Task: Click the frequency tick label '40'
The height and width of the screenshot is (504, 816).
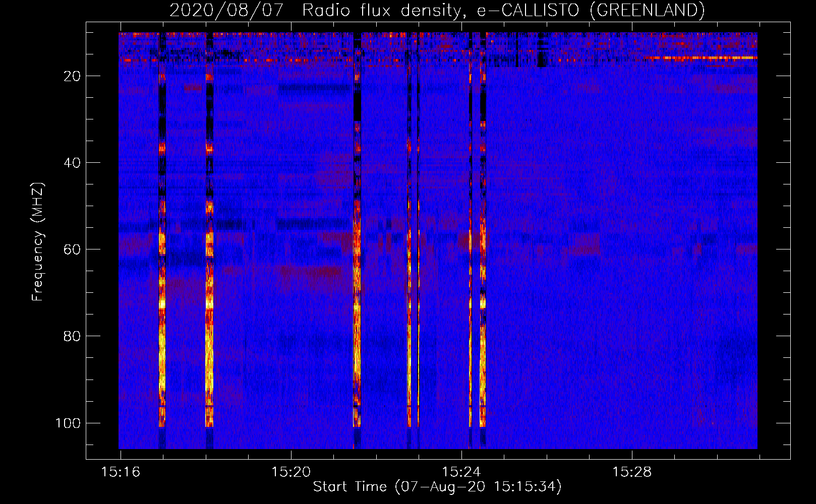Action: point(72,163)
